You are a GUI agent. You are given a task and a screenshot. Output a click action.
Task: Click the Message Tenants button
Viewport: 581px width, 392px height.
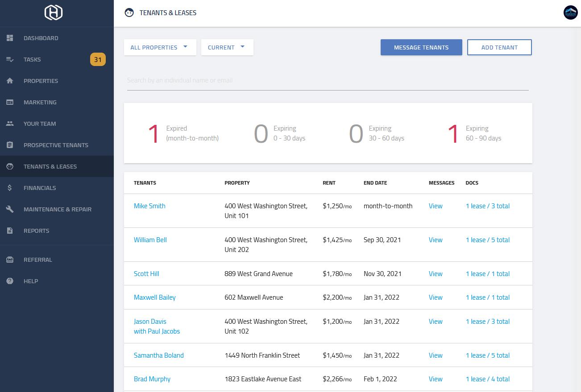coord(421,47)
